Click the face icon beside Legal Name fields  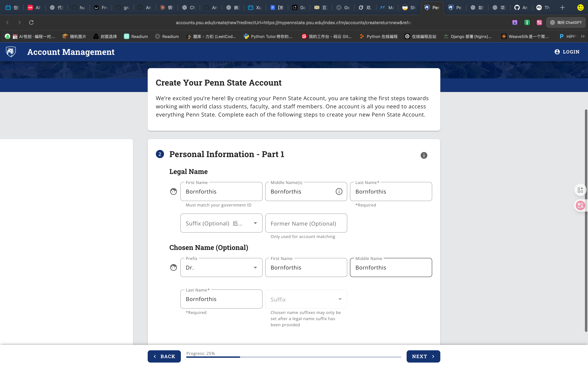174,191
